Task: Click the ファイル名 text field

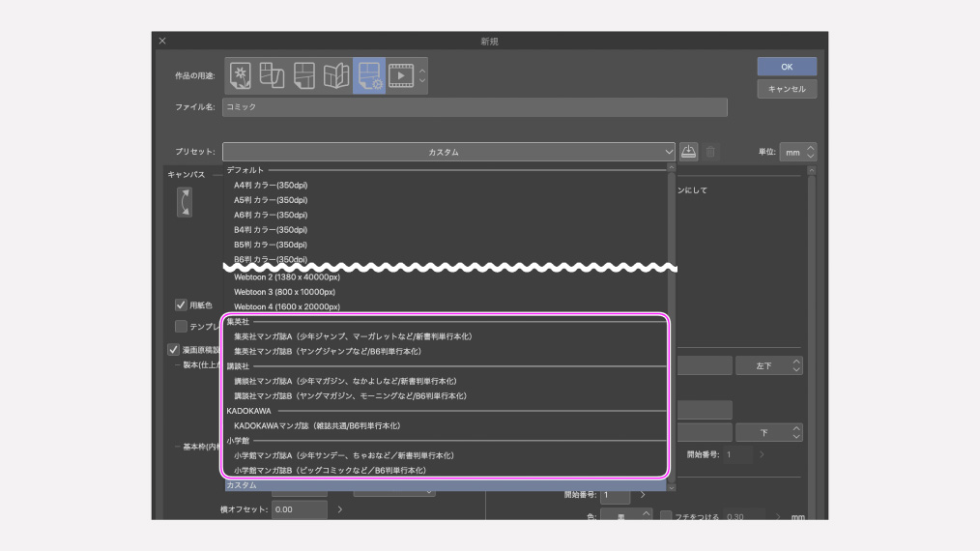Action: tap(474, 106)
